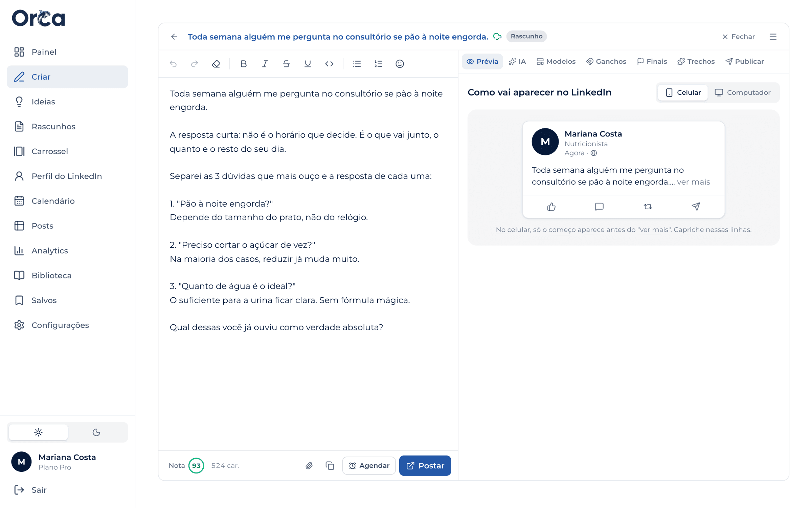Open the Prévia tab

click(x=482, y=62)
